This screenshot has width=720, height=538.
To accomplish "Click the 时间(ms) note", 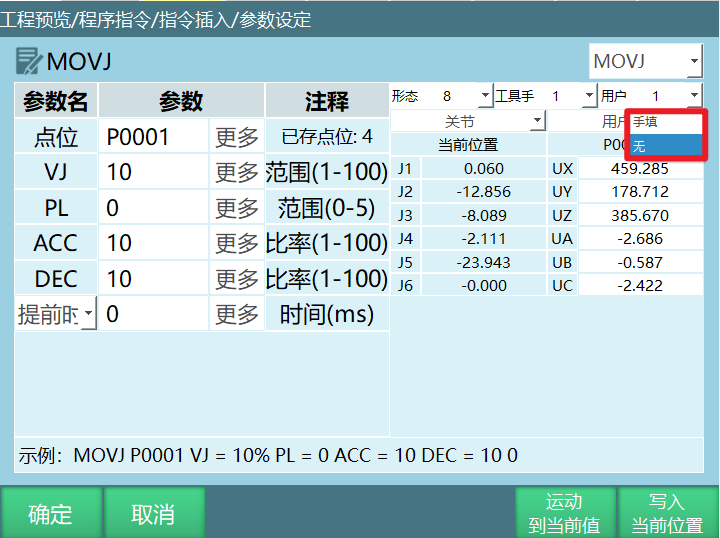I will coord(327,314).
